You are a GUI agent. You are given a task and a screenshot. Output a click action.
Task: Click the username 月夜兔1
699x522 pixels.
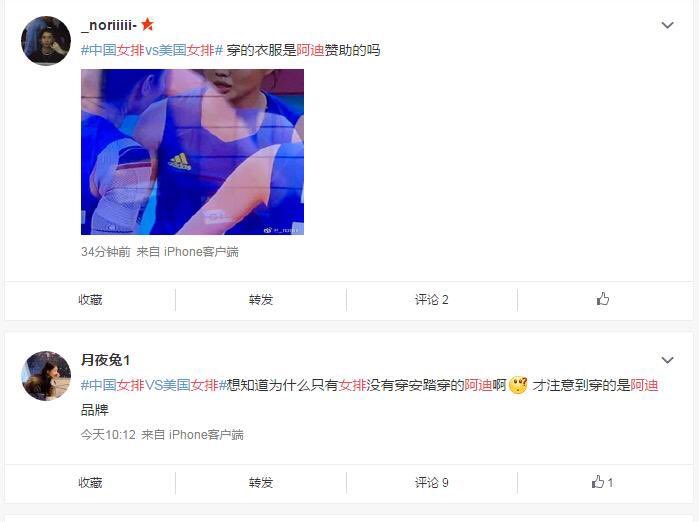pos(105,360)
